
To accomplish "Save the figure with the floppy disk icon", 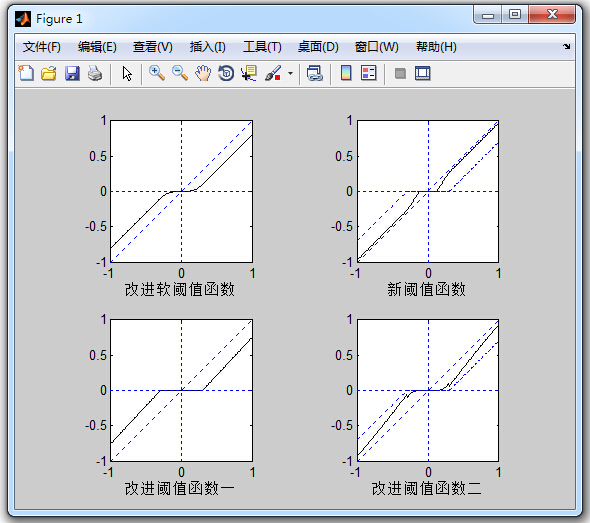I will (72, 73).
